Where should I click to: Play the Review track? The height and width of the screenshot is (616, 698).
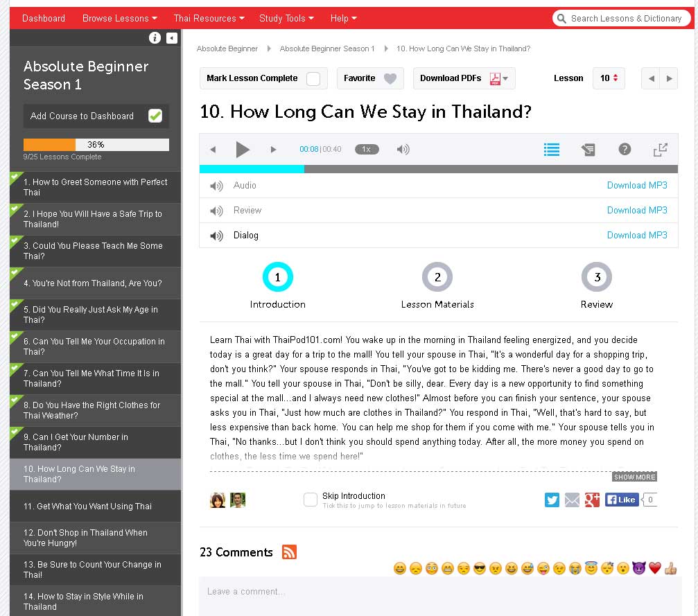[217, 211]
